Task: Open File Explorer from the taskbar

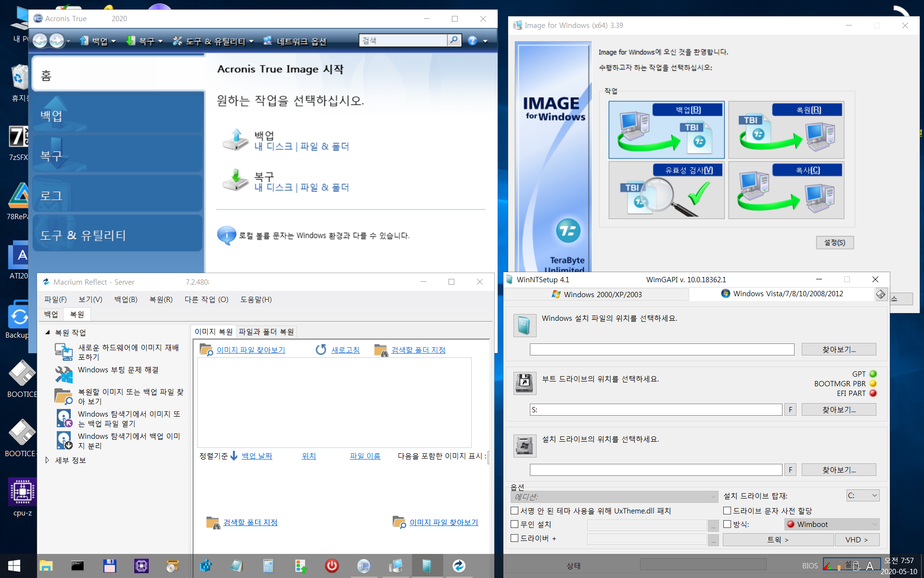Action: [46, 566]
